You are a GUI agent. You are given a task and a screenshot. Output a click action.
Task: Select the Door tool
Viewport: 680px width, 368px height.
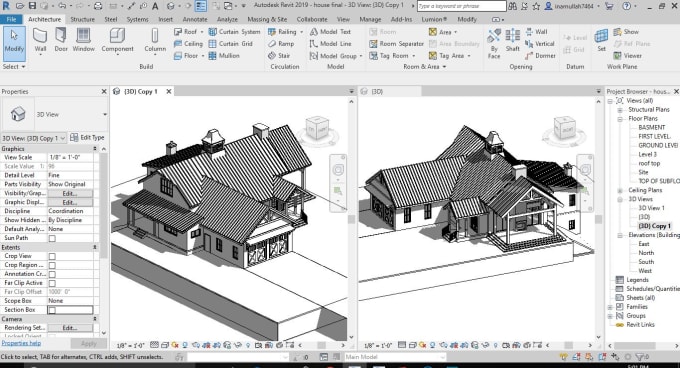click(x=61, y=40)
